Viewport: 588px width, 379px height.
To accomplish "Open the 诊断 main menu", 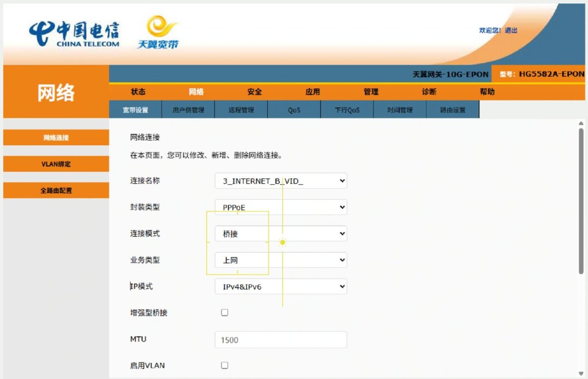I will 429,92.
